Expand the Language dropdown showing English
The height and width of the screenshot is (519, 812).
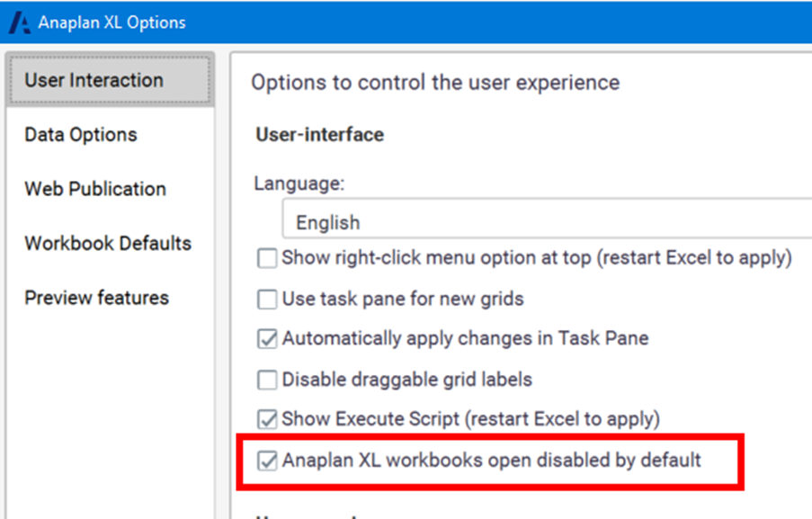(x=540, y=221)
